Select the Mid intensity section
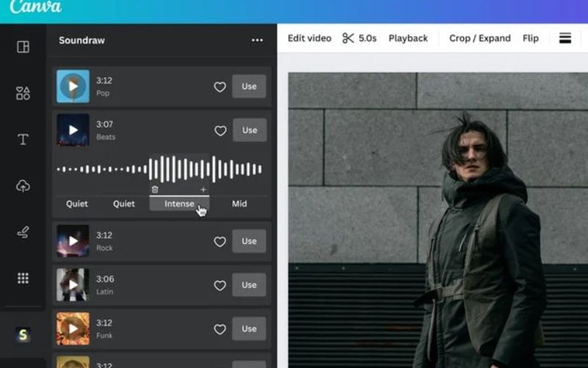 (240, 204)
